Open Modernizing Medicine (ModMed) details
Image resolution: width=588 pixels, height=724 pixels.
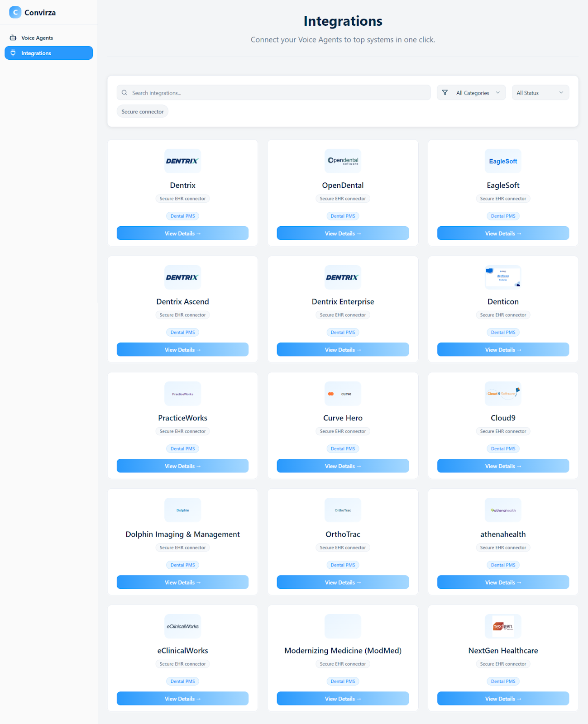click(x=343, y=699)
